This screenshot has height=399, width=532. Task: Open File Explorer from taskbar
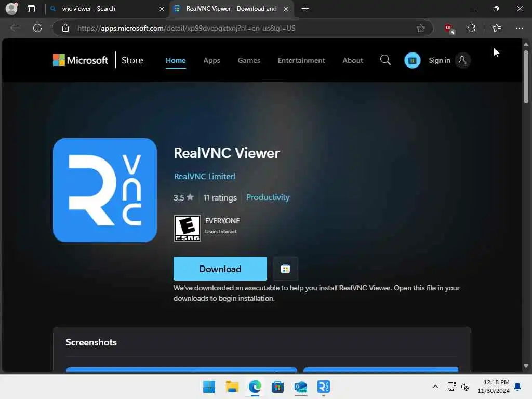point(232,387)
